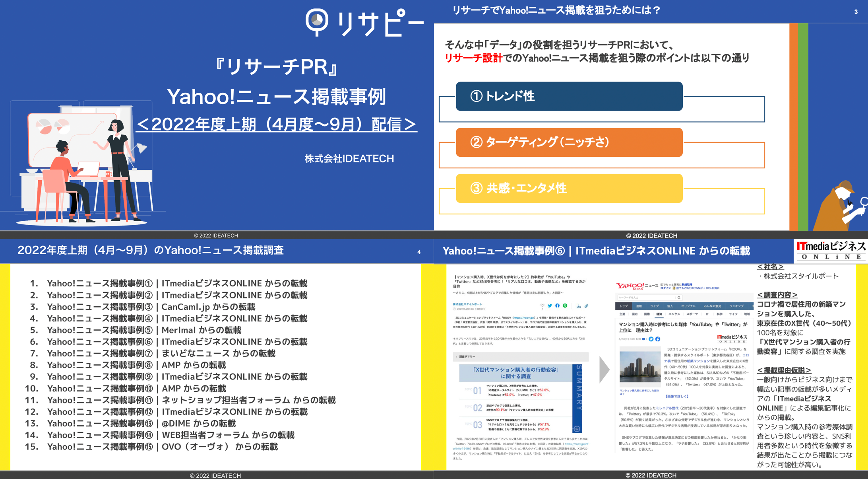Open the ランキング tab in Yahoo navigation

click(736, 306)
